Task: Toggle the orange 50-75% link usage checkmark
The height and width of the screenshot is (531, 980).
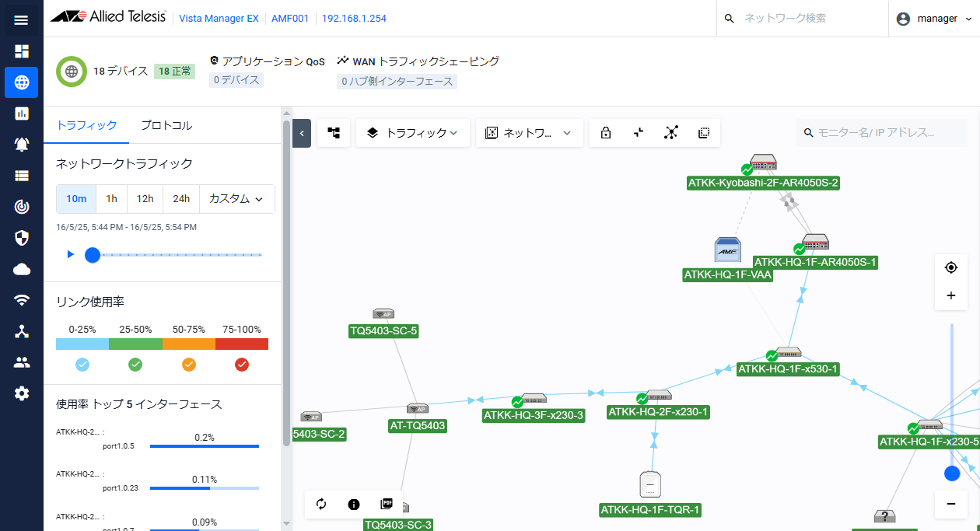Action: click(x=189, y=364)
